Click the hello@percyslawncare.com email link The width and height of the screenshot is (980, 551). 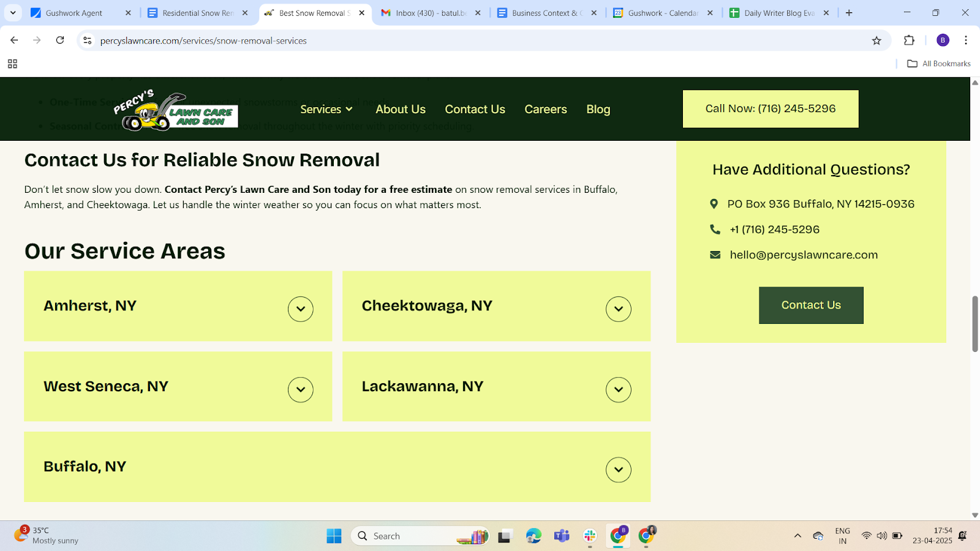[804, 255]
